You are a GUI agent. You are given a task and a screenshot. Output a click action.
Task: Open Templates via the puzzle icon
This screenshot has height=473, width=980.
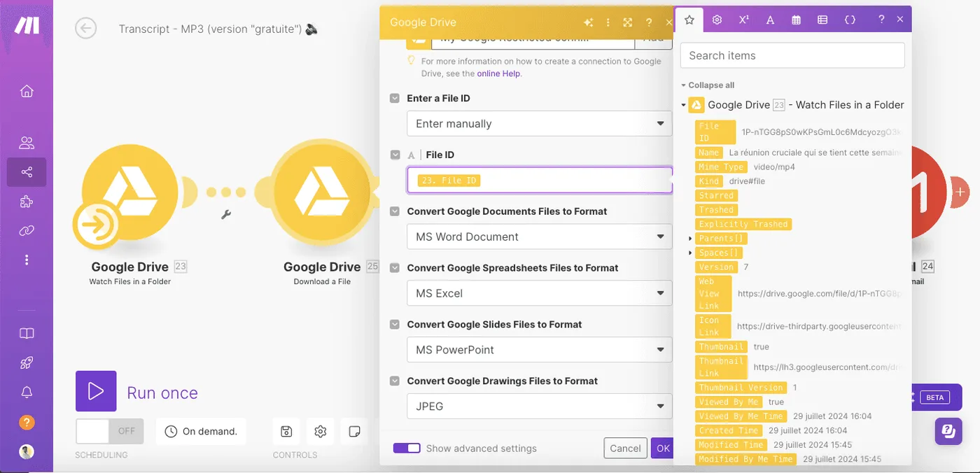tap(27, 202)
